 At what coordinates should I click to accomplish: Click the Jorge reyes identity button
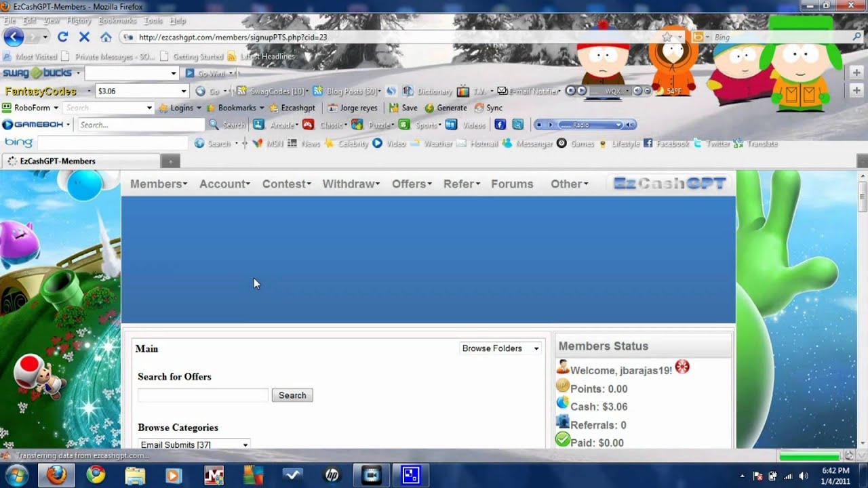pyautogui.click(x=353, y=108)
